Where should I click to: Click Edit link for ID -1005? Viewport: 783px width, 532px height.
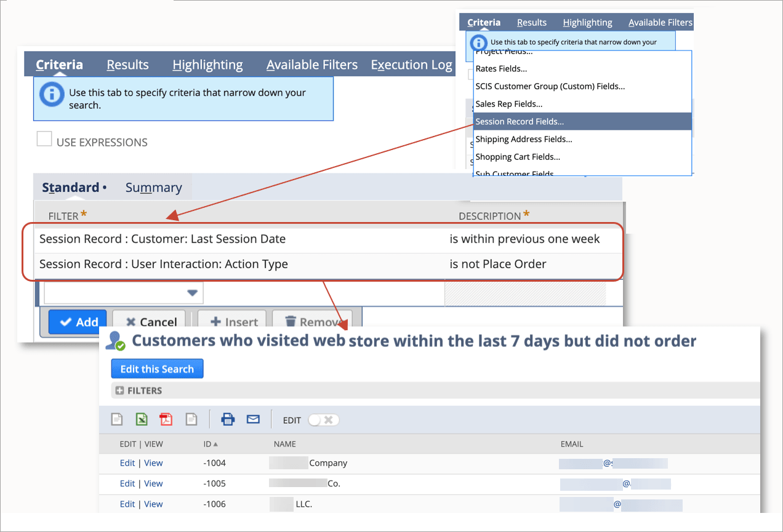click(127, 483)
